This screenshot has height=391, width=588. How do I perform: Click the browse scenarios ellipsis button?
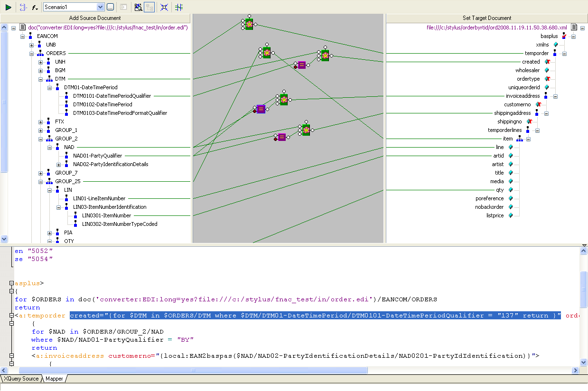110,7
